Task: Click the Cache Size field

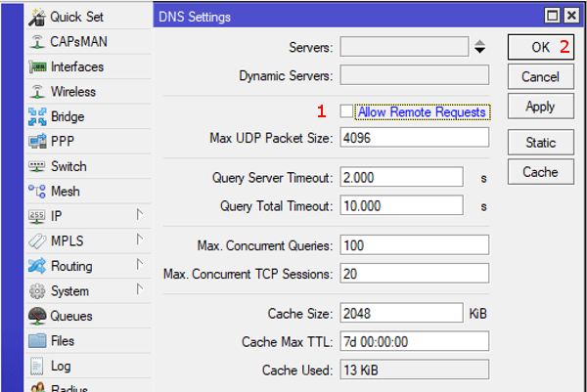Action: pyautogui.click(x=402, y=313)
